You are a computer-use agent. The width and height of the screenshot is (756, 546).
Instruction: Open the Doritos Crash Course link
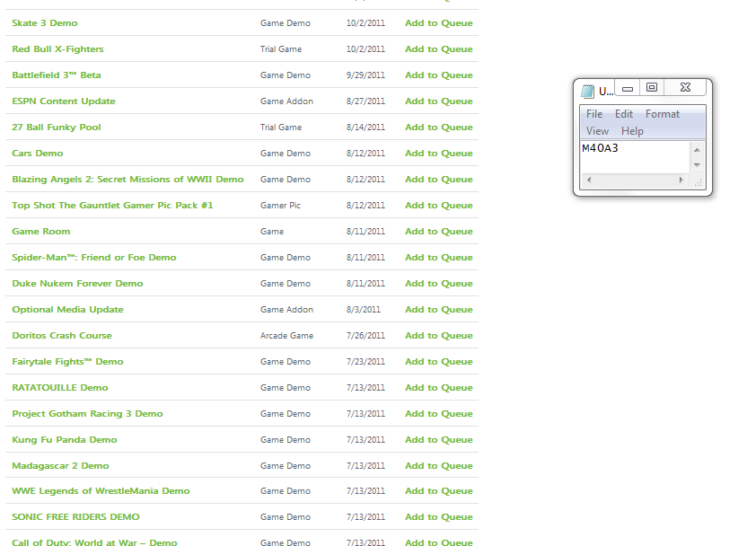pyautogui.click(x=61, y=336)
